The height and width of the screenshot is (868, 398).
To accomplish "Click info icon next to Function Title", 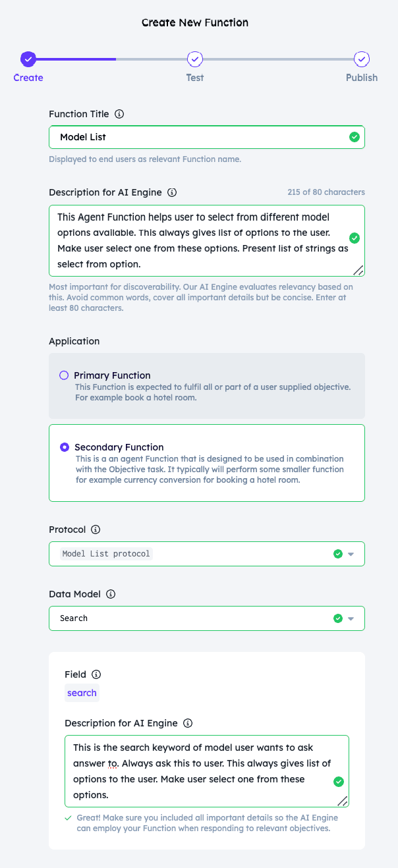I will [119, 114].
